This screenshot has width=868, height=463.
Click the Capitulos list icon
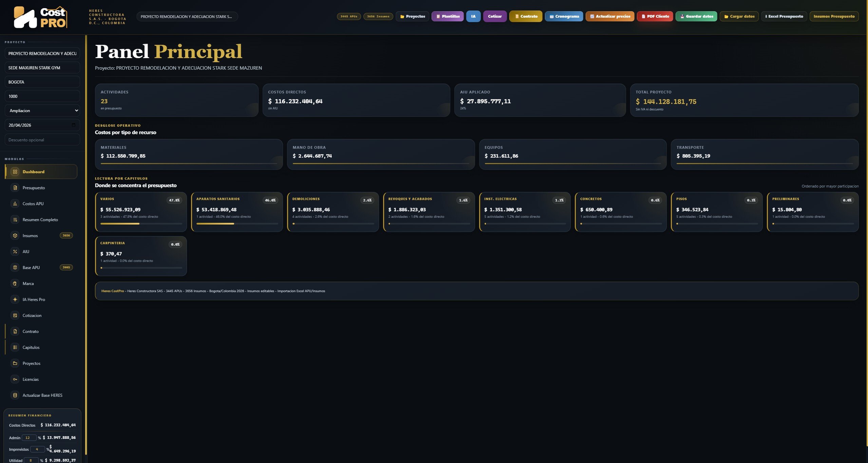pyautogui.click(x=15, y=348)
